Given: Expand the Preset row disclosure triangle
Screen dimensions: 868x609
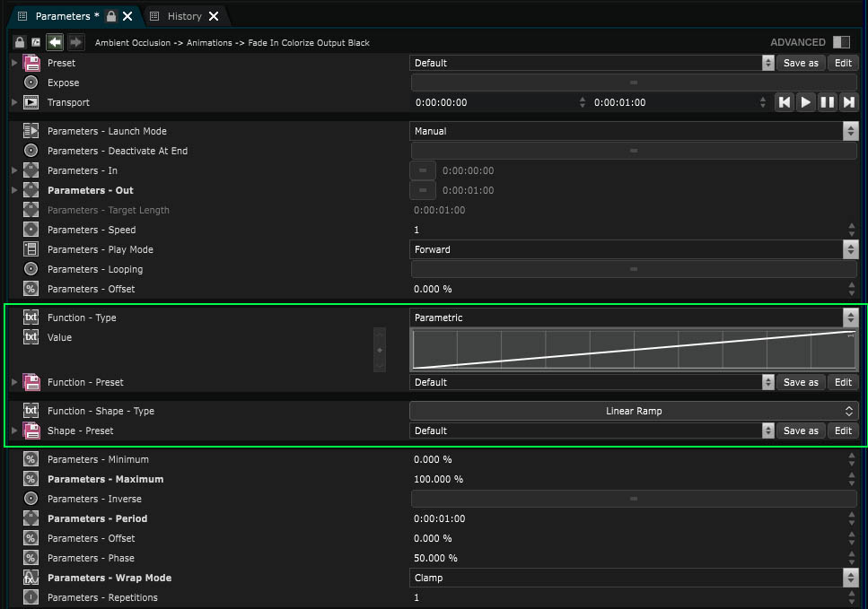Looking at the screenshot, I should pyautogui.click(x=14, y=63).
